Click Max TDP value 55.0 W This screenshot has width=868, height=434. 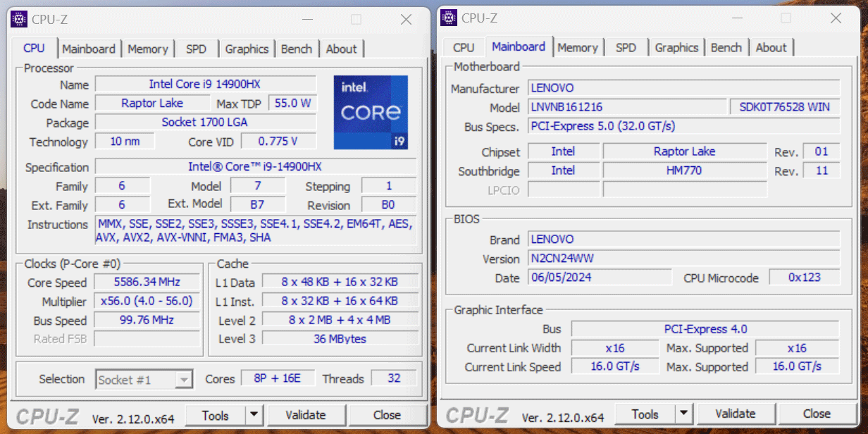pos(292,103)
